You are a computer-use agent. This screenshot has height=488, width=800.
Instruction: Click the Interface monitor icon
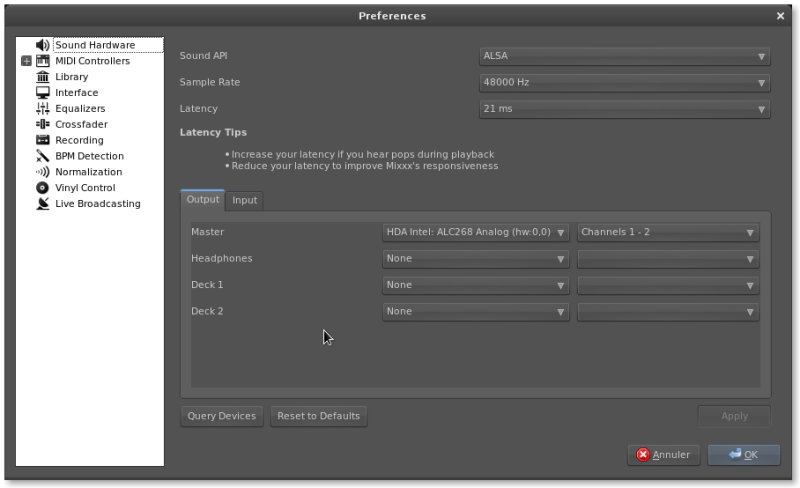point(43,92)
